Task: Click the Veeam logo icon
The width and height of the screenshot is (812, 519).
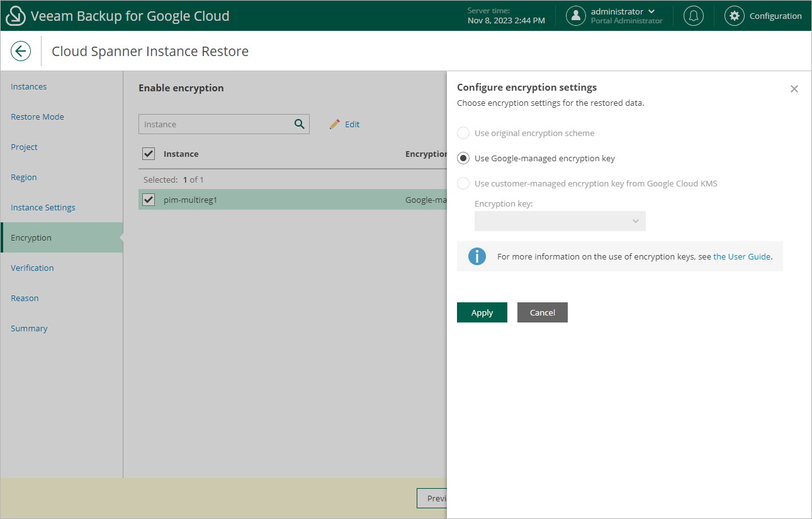Action: click(x=16, y=16)
